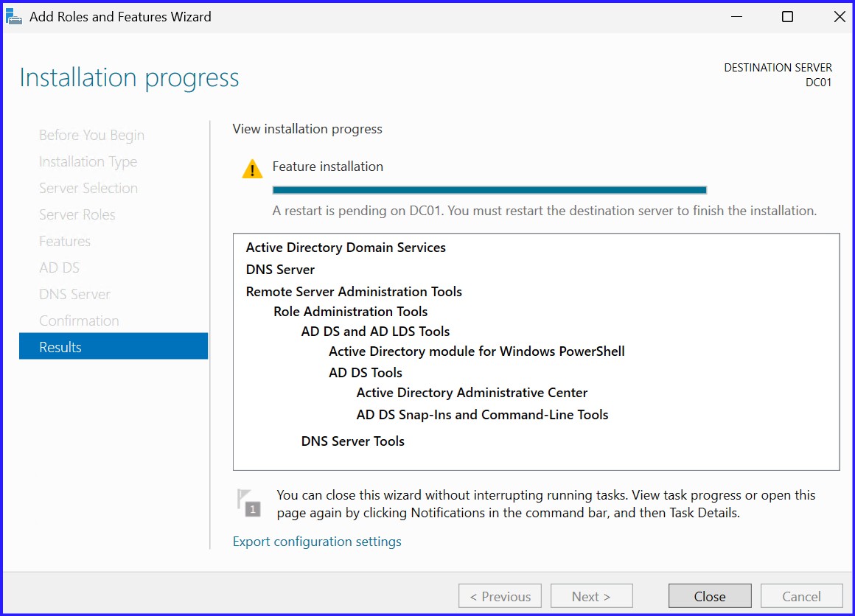The image size is (855, 616).
Task: Select Active Directory Domain Services in results list
Action: tap(346, 248)
